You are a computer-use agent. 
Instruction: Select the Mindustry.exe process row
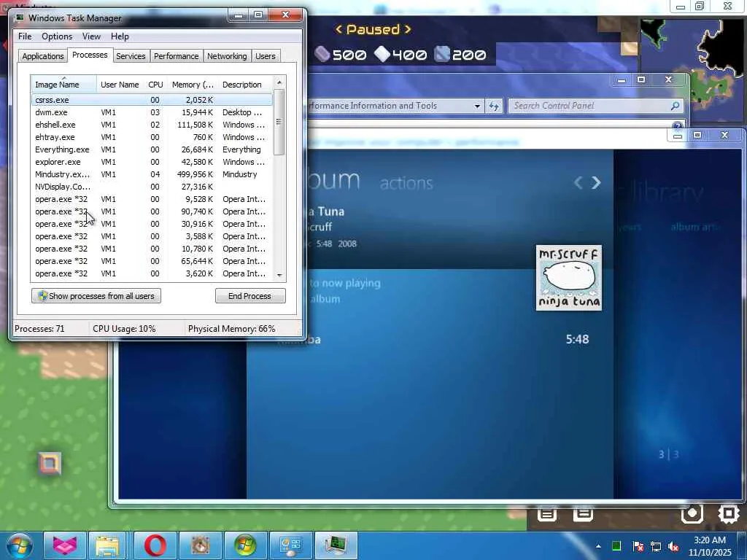tap(152, 174)
